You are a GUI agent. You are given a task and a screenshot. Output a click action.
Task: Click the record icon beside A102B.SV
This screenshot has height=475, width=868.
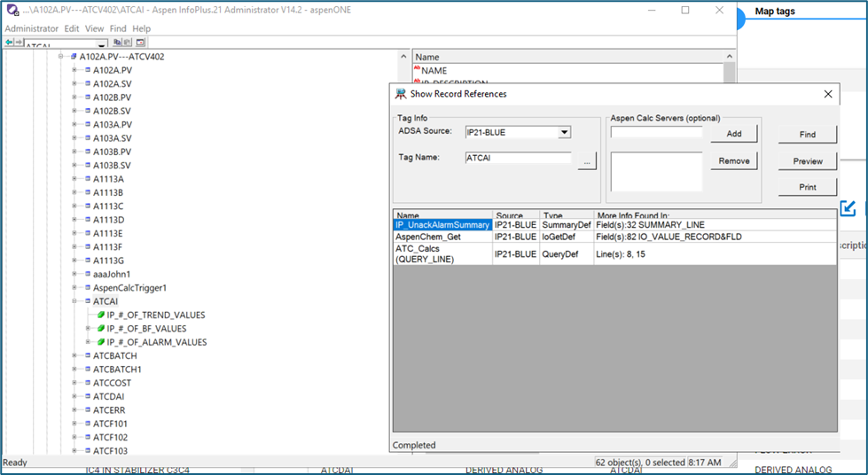point(88,111)
